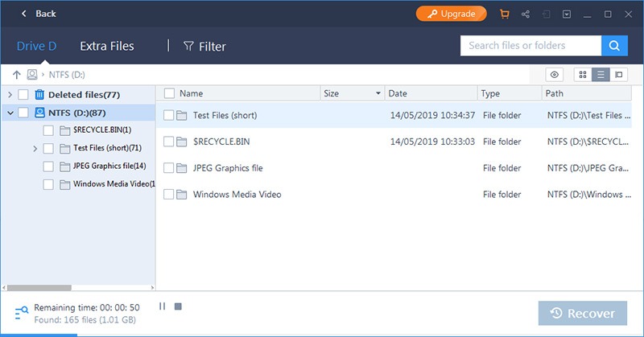Check the NTFS (D:)(87) tree checkbox
The height and width of the screenshot is (337, 644).
click(23, 113)
